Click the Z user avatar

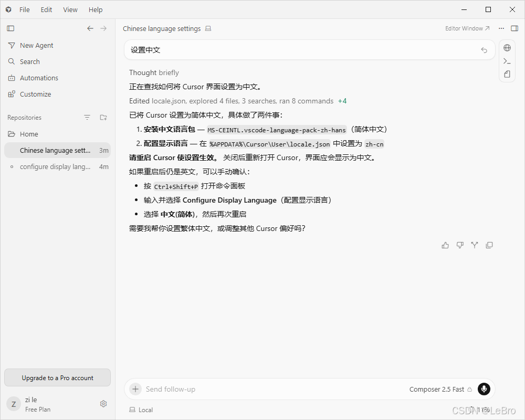[14, 404]
